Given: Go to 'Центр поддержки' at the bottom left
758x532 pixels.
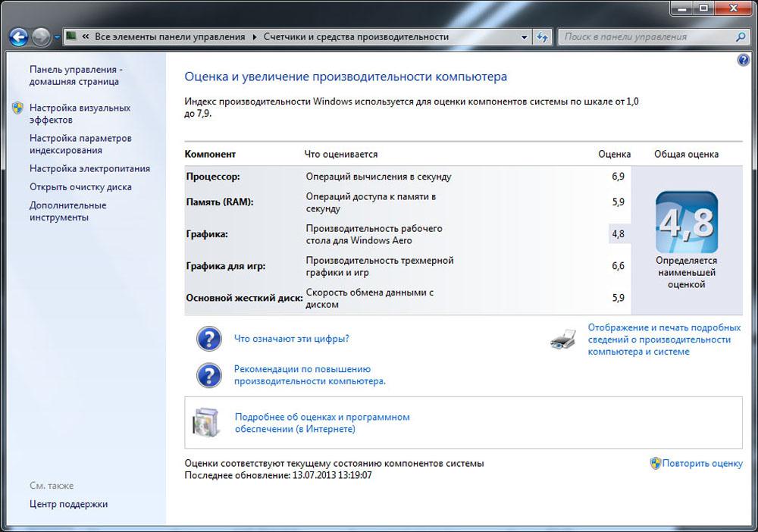Looking at the screenshot, I should [68, 504].
